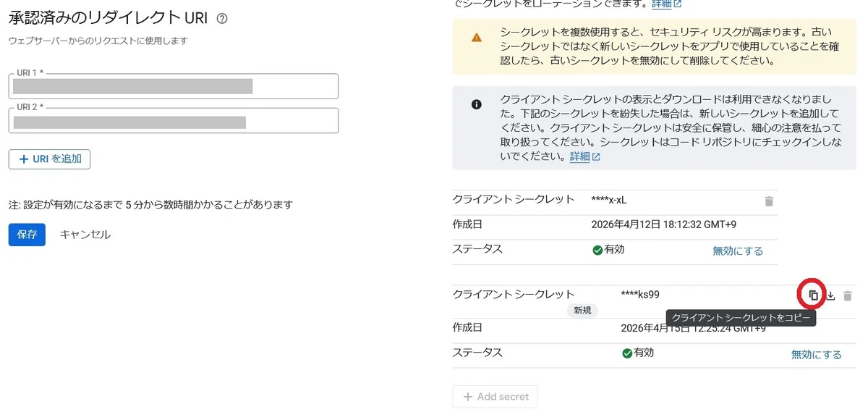The height and width of the screenshot is (412, 868).
Task: Add another URI with URI を追加
Action: coord(49,159)
